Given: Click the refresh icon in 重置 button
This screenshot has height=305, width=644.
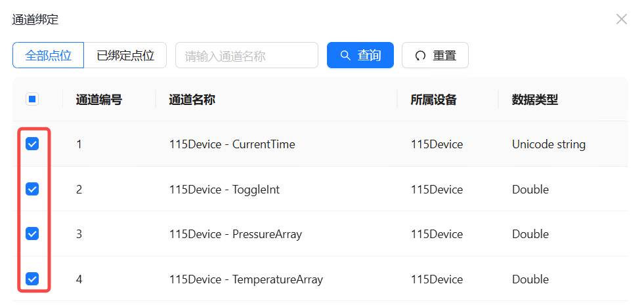Looking at the screenshot, I should point(420,56).
